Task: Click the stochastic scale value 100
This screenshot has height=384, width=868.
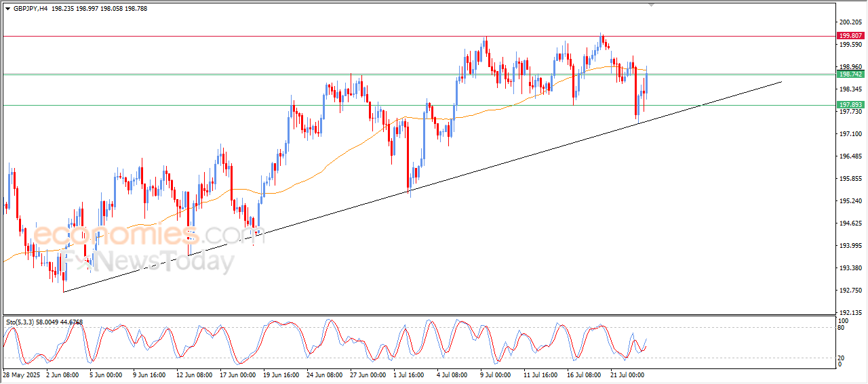Action: point(844,320)
